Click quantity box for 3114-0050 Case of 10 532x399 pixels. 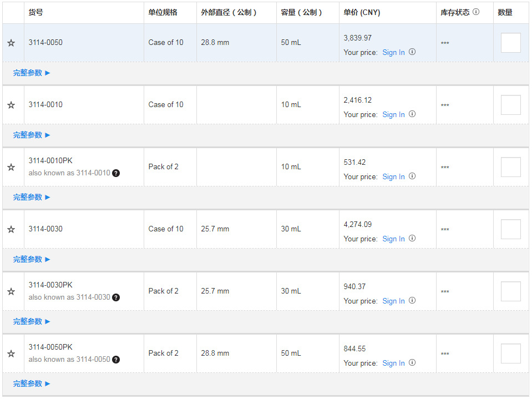(510, 43)
